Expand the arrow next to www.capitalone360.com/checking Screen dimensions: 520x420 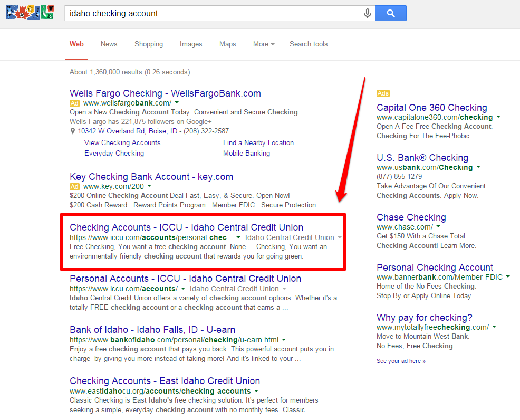(x=498, y=117)
